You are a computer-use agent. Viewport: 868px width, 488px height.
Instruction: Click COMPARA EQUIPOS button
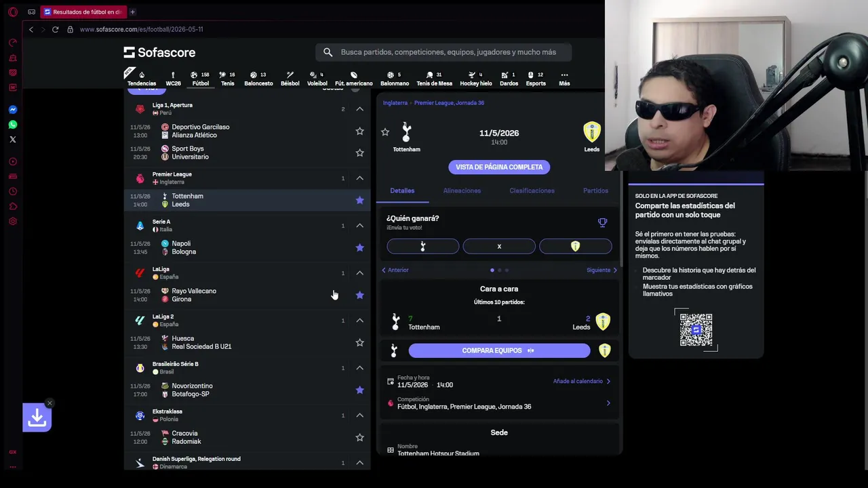[x=499, y=350]
